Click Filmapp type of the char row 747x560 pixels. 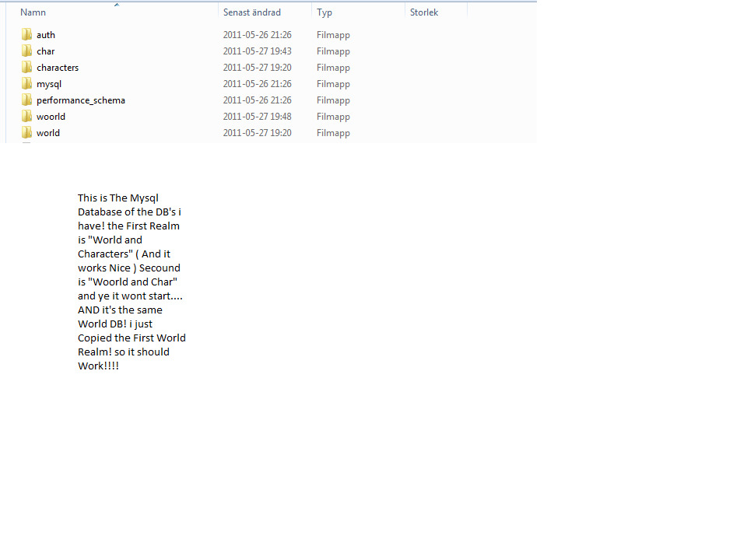[x=334, y=51]
